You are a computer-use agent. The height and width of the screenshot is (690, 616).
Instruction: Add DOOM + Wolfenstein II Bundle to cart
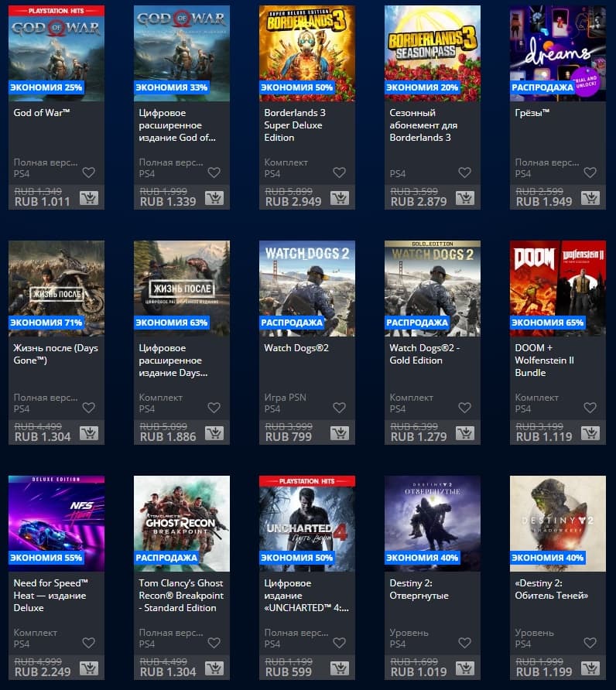tap(590, 433)
